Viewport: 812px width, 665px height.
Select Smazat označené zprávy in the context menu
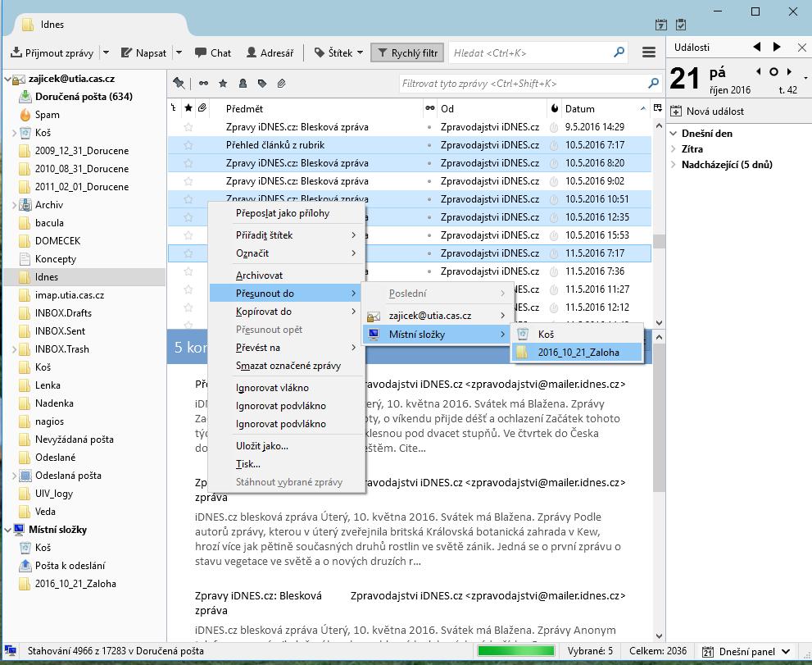pos(287,366)
